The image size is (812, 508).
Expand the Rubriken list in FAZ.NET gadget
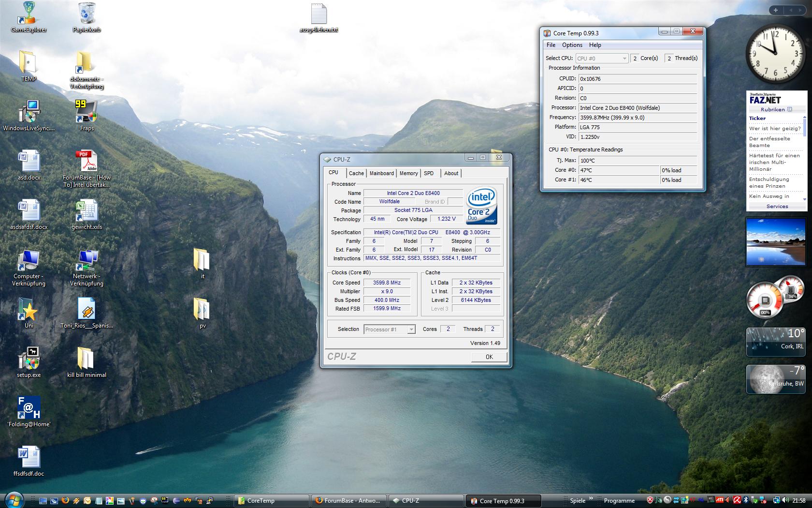click(x=776, y=109)
